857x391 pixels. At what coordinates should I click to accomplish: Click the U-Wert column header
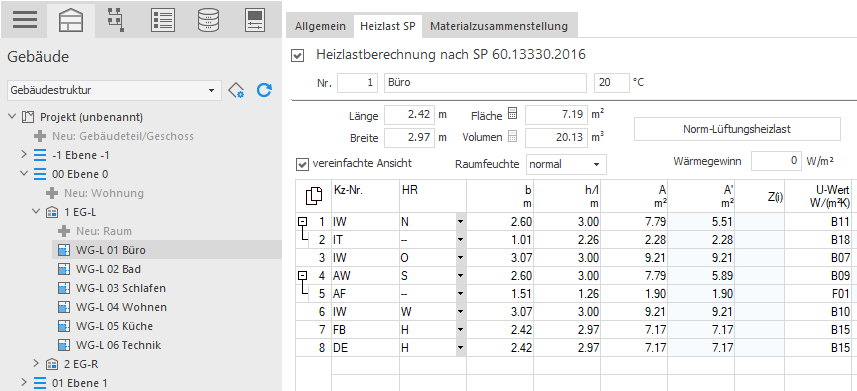click(819, 196)
